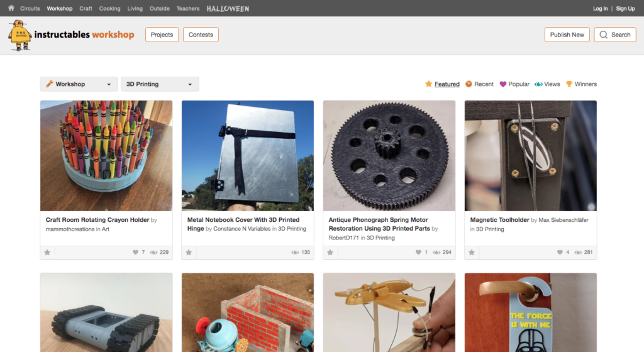Sort by Winners trophy icon

click(x=569, y=84)
